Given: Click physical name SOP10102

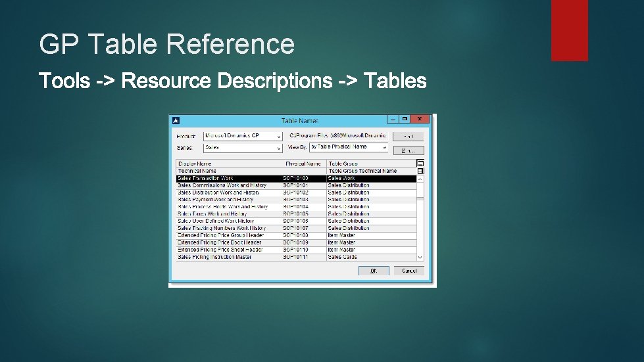Looking at the screenshot, I should click(295, 192).
